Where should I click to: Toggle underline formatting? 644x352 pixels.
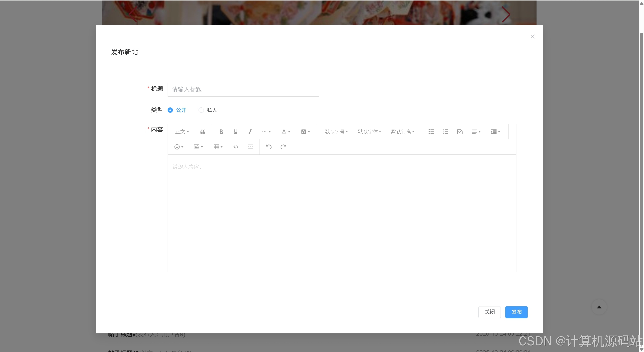[x=236, y=132]
